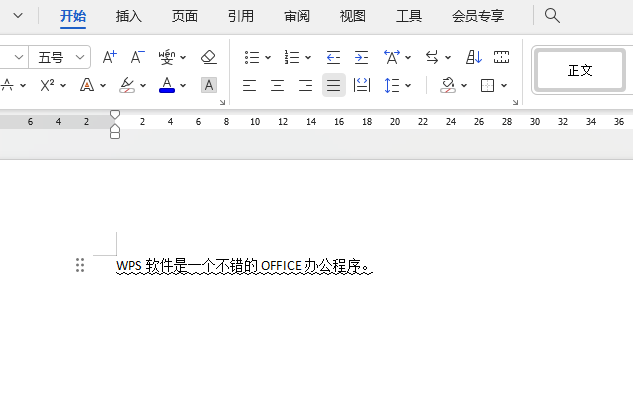The image size is (633, 401).
Task: Expand borders options arrow
Action: pyautogui.click(x=504, y=86)
